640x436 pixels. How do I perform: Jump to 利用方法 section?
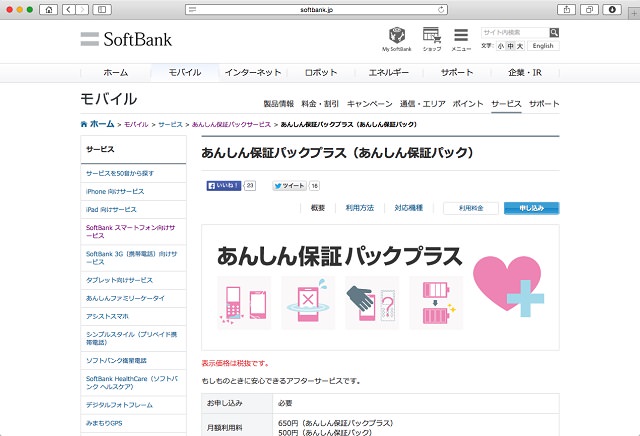[360, 208]
